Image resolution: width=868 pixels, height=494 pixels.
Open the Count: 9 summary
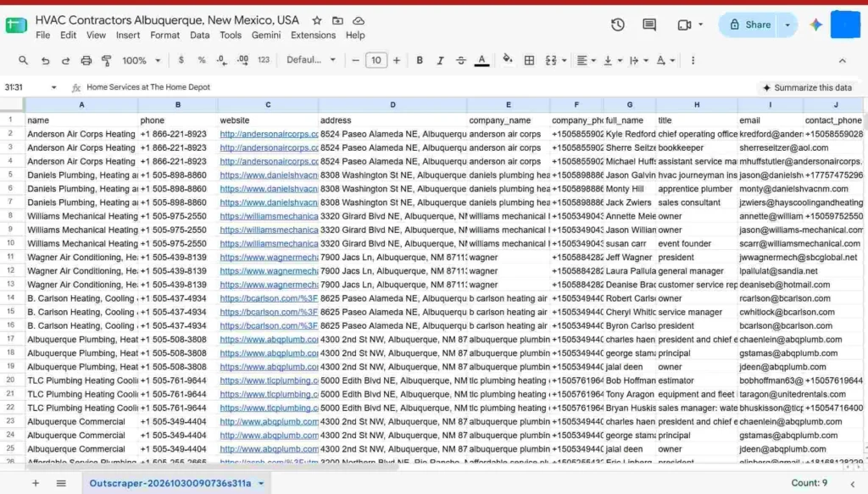pyautogui.click(x=810, y=483)
